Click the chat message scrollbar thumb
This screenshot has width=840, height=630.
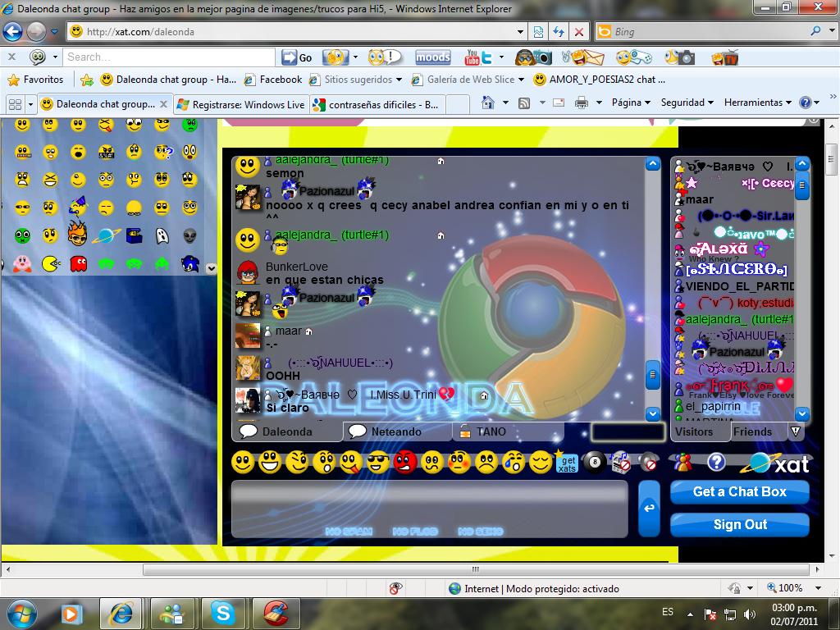point(652,374)
